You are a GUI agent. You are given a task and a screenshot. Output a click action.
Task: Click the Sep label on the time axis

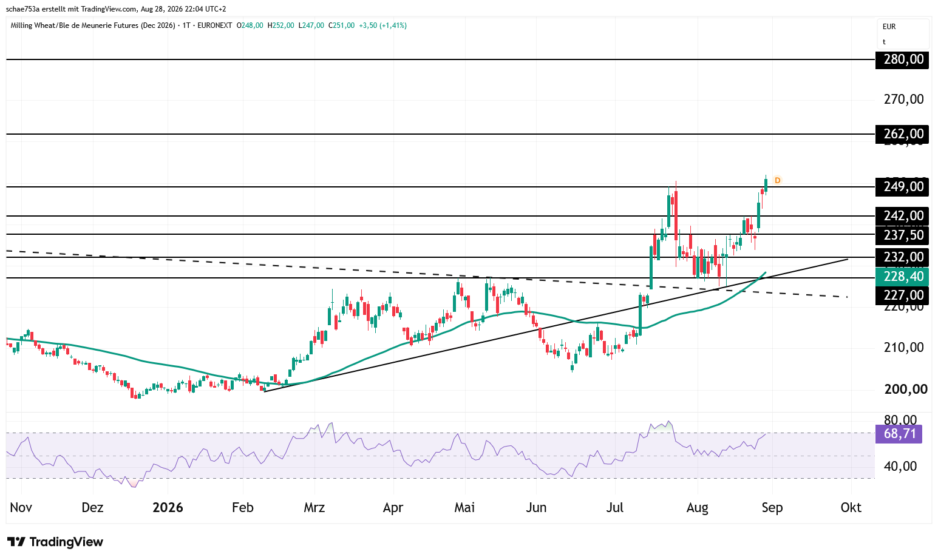(x=772, y=507)
